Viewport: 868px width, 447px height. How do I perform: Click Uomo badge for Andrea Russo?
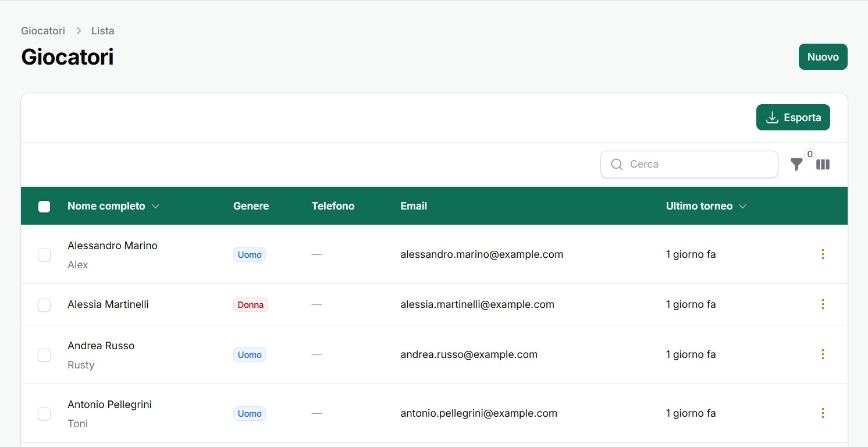pyautogui.click(x=250, y=355)
